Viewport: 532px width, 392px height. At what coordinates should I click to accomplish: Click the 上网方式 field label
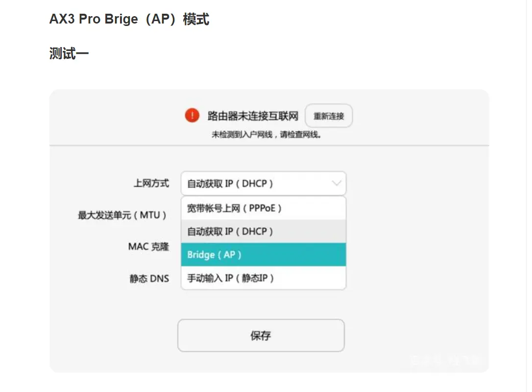(151, 183)
